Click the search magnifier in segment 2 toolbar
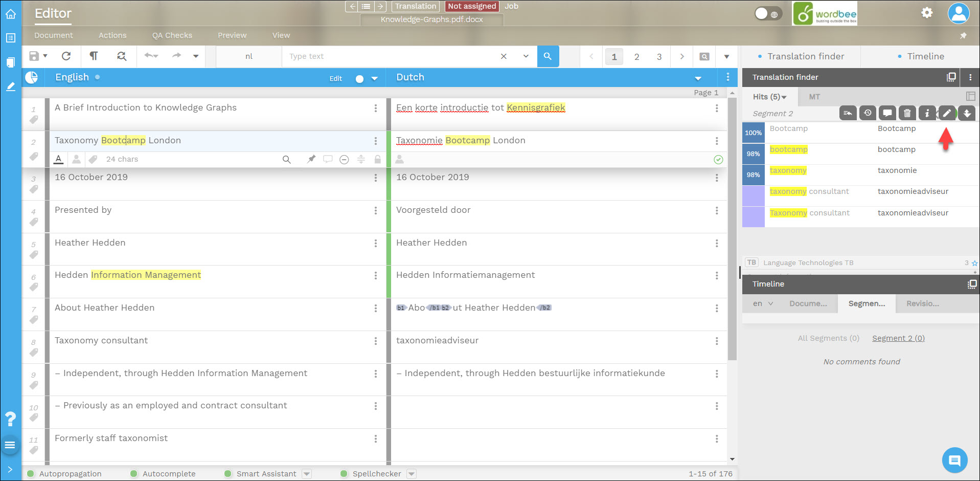This screenshot has height=481, width=980. click(x=286, y=159)
